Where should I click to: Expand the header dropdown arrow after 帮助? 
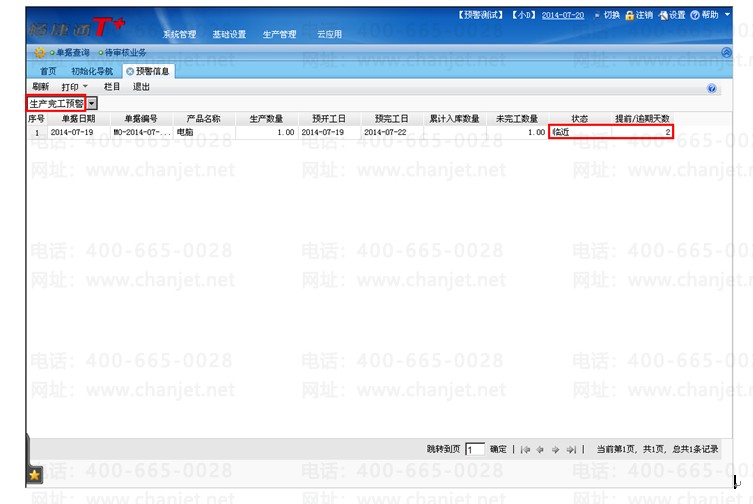pyautogui.click(x=727, y=15)
